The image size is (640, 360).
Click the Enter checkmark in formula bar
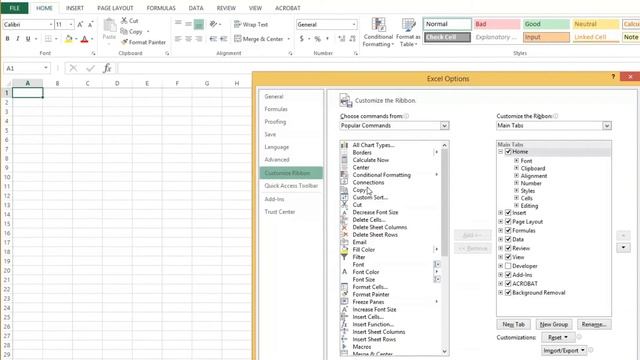pos(90,68)
